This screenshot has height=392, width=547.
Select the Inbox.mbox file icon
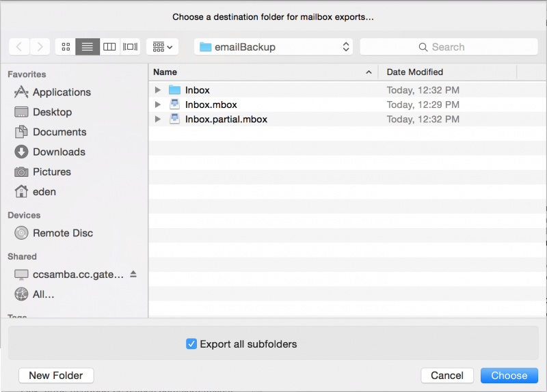[x=174, y=104]
